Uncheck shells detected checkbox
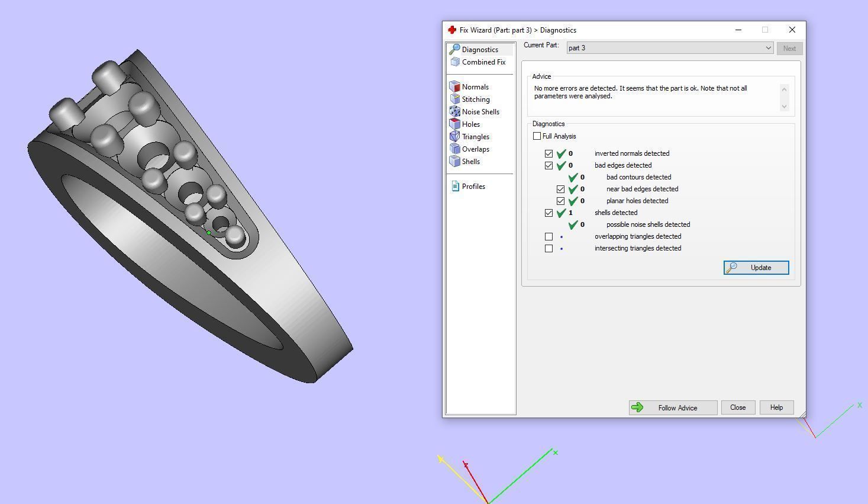868x504 pixels. (548, 213)
